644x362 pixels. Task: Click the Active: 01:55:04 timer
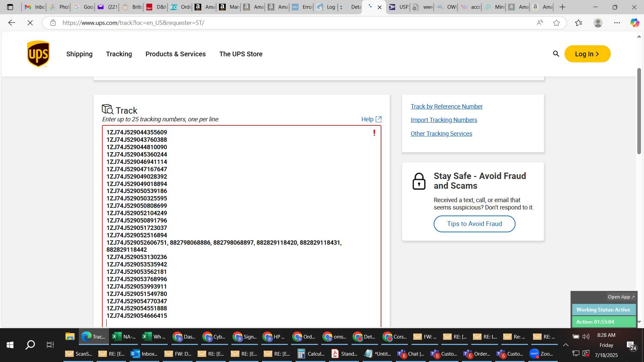tap(603, 322)
